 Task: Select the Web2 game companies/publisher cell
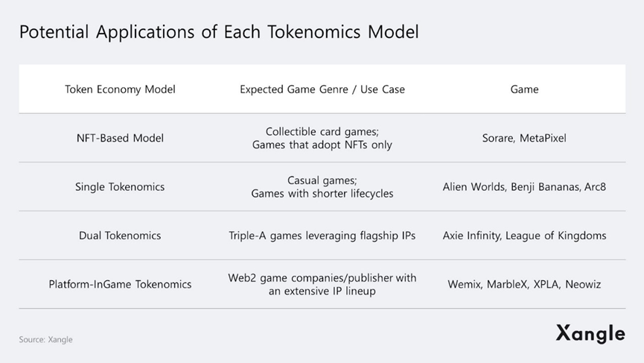point(322,284)
